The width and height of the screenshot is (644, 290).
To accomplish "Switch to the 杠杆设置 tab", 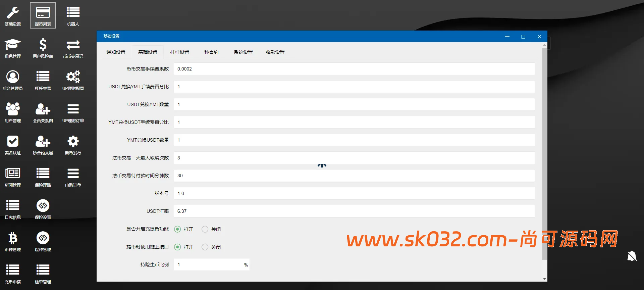I will coord(179,52).
